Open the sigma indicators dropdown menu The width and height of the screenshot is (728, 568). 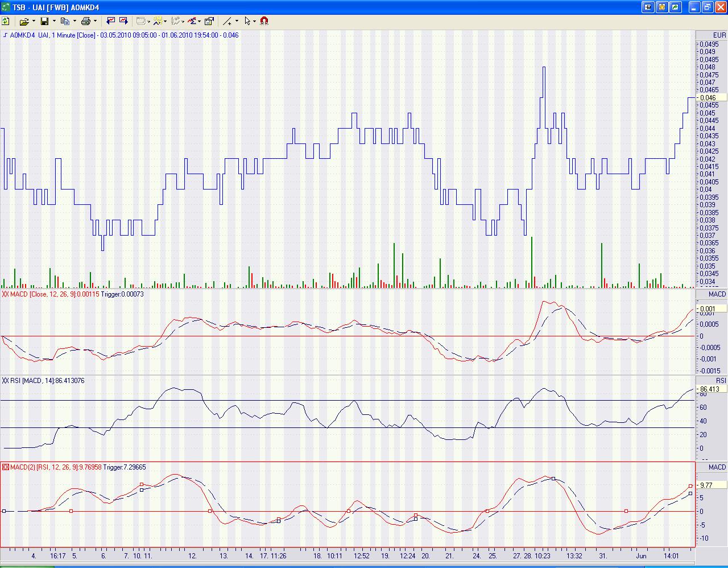click(x=200, y=21)
